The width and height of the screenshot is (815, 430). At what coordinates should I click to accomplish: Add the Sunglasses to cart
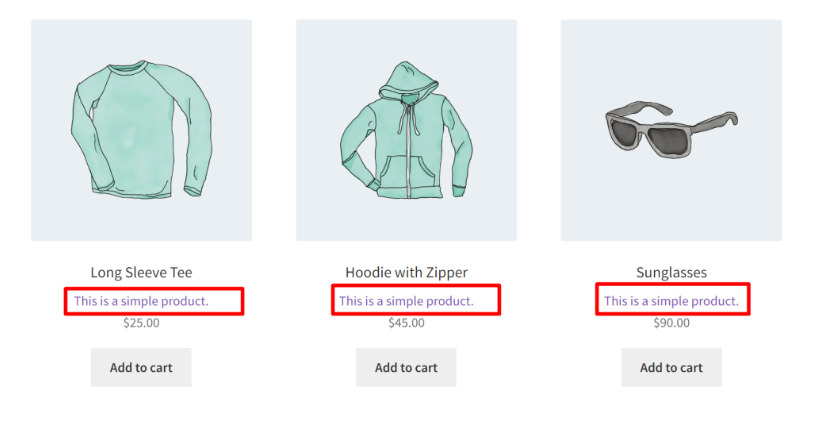click(672, 367)
